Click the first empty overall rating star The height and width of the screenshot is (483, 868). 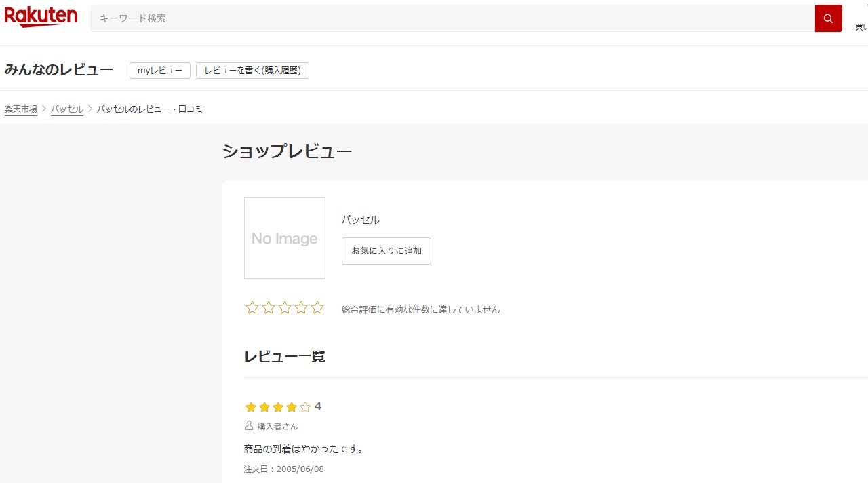click(252, 308)
